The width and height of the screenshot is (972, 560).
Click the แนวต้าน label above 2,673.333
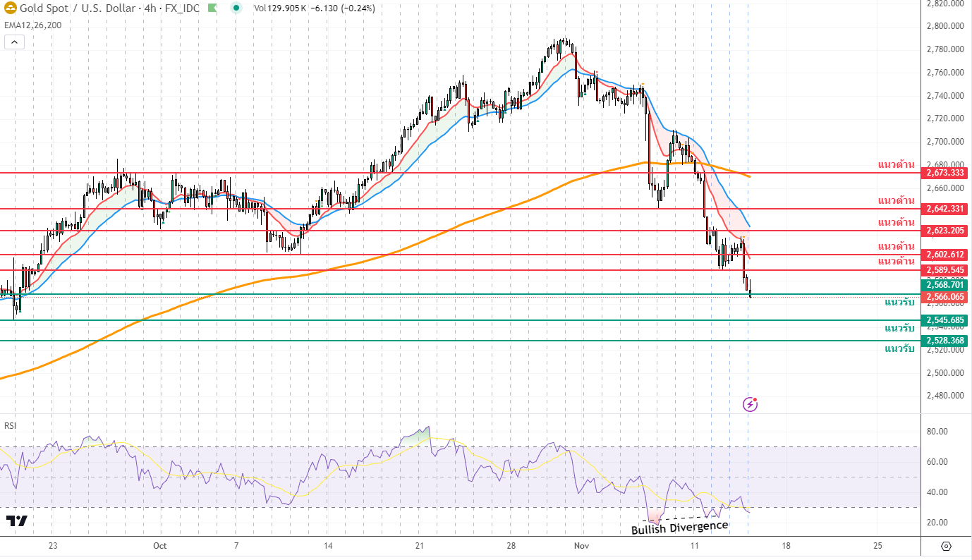(x=896, y=164)
